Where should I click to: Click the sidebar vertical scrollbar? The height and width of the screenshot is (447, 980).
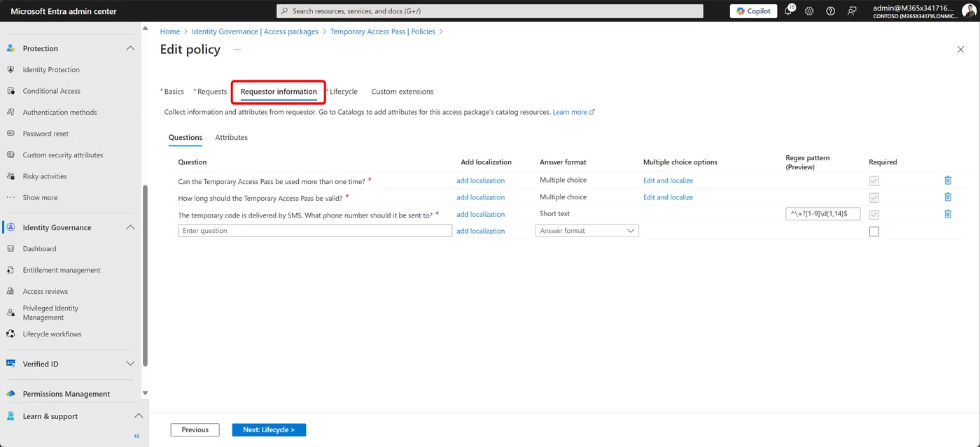pyautogui.click(x=145, y=275)
